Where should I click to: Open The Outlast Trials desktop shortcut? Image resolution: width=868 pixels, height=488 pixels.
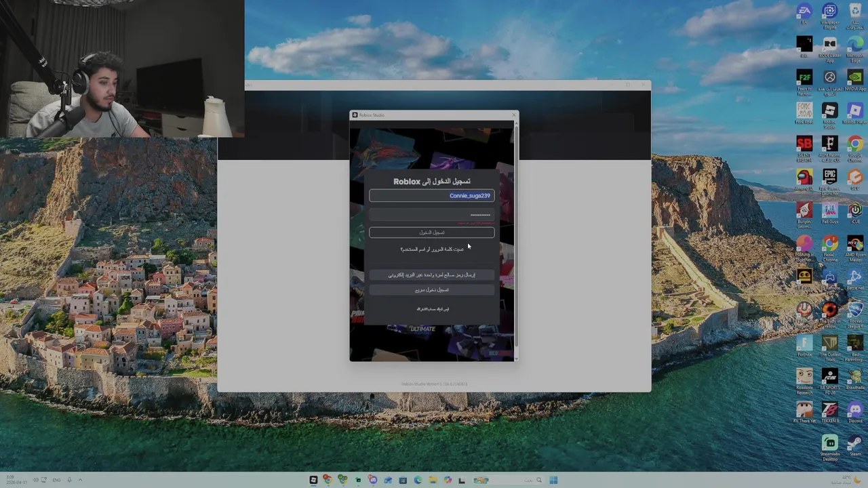pyautogui.click(x=829, y=348)
